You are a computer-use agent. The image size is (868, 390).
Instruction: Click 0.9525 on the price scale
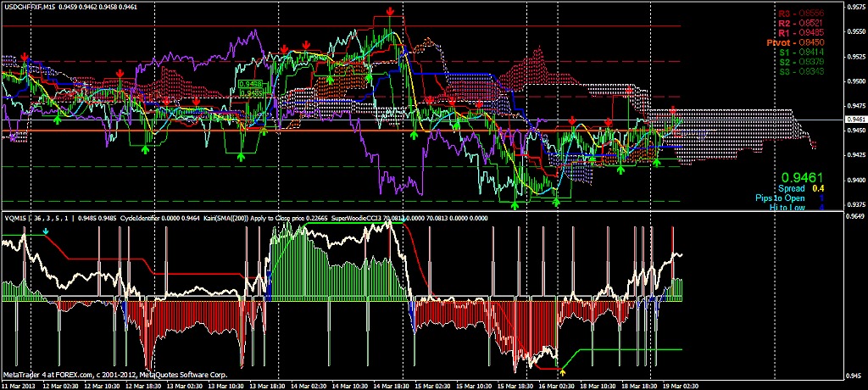[x=857, y=57]
